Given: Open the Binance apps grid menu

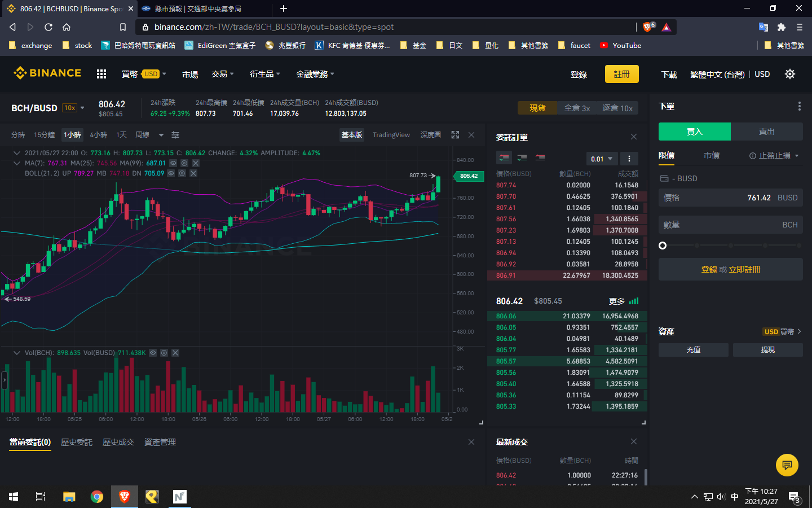Looking at the screenshot, I should click(101, 74).
